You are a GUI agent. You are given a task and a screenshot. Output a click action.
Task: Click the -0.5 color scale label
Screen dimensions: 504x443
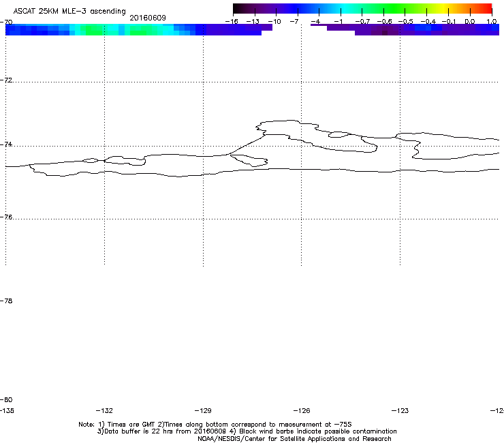pos(405,22)
